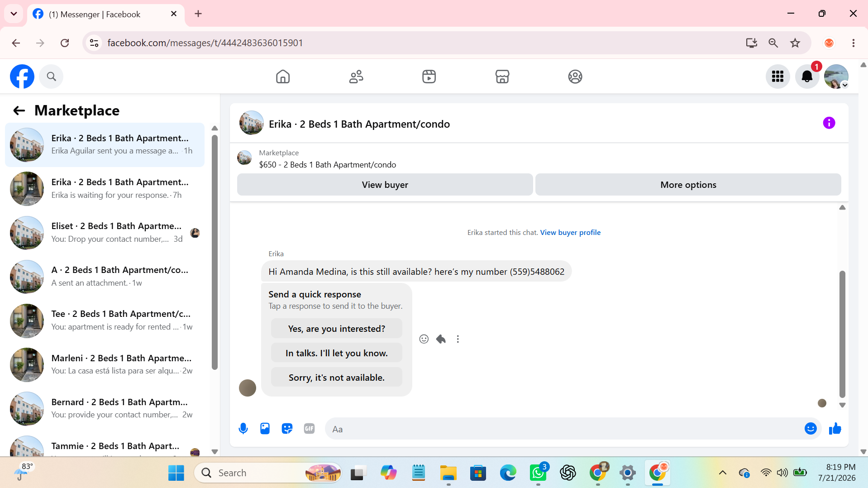868x488 pixels.
Task: Choose a sticker icon
Action: (x=287, y=428)
